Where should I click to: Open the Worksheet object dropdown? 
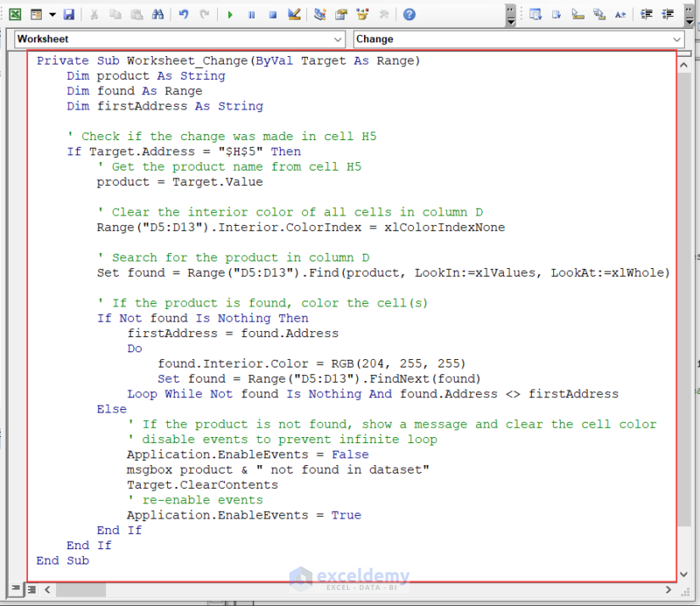point(338,39)
